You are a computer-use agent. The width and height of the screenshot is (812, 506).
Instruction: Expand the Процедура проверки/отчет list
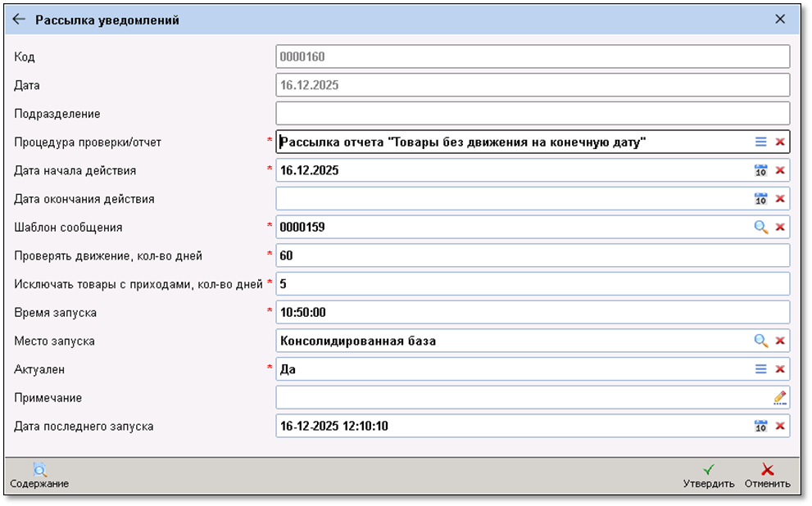tap(760, 142)
